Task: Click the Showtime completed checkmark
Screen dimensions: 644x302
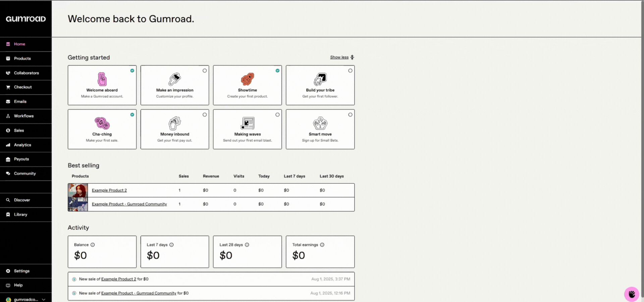Action: click(277, 70)
